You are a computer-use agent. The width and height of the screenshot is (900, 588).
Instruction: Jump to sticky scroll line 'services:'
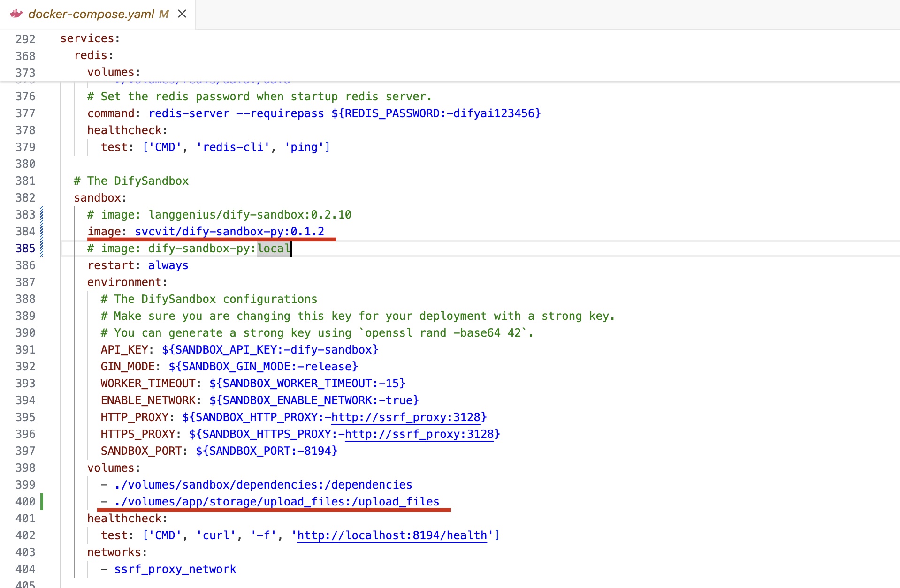pyautogui.click(x=90, y=38)
